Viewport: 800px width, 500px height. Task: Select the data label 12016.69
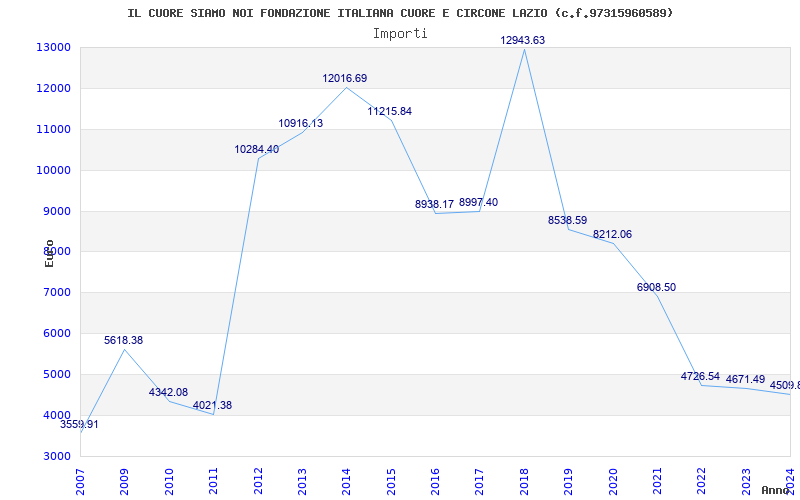tap(344, 79)
